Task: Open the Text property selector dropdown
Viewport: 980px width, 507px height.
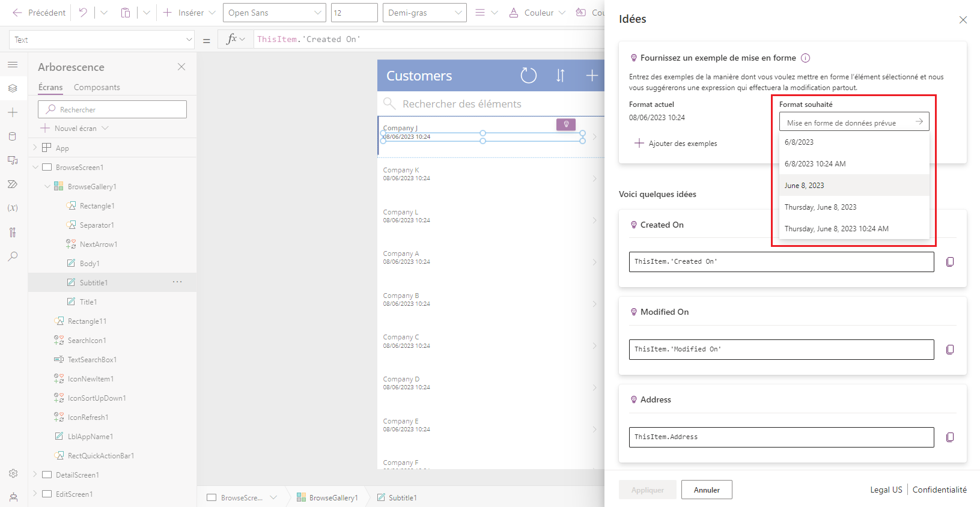Action: click(102, 40)
